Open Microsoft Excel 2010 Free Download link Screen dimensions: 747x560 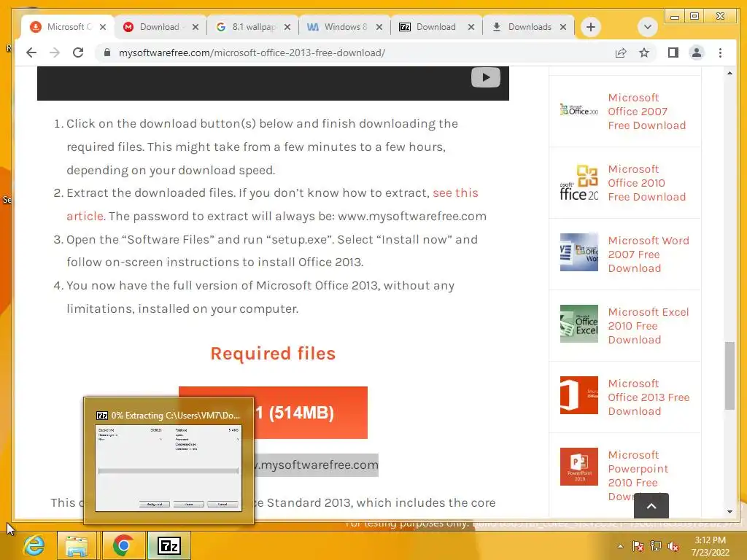click(x=649, y=326)
